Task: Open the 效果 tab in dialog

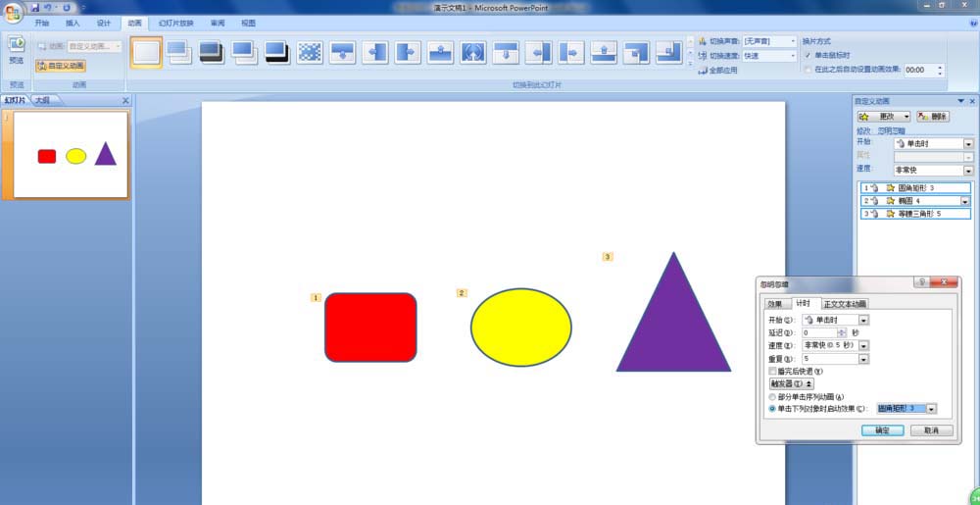Action: [x=775, y=304]
